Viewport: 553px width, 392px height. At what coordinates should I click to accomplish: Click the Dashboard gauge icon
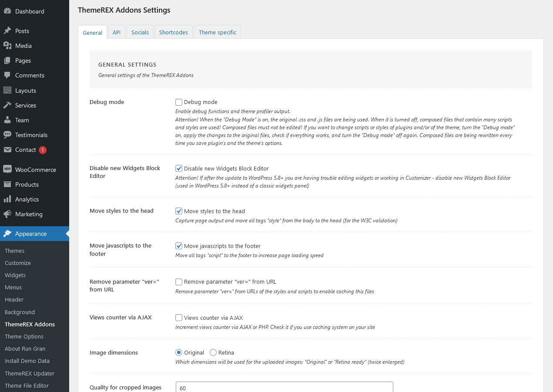coord(7,11)
